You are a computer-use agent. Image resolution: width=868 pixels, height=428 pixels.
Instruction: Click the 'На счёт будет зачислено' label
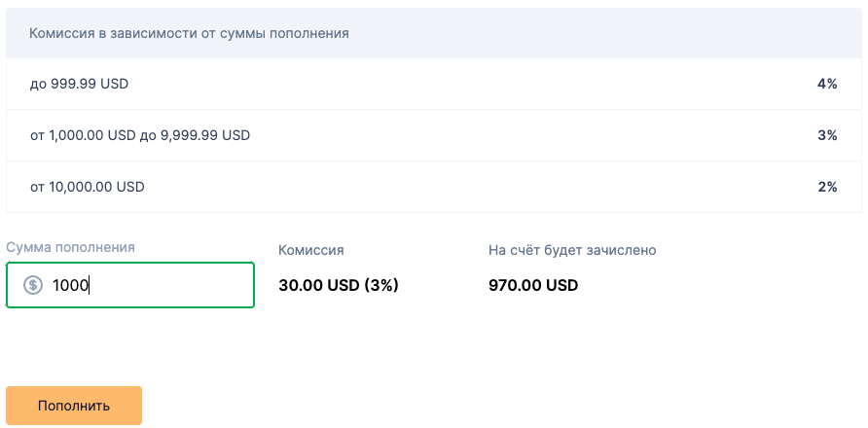point(572,250)
